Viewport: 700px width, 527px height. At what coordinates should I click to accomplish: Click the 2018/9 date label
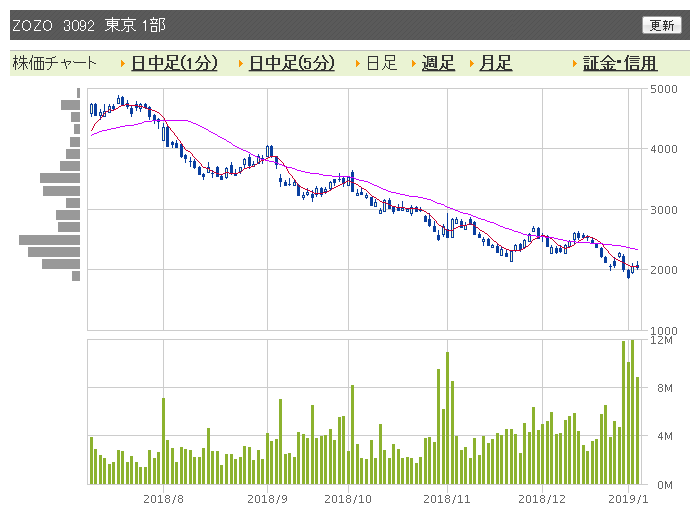pyautogui.click(x=267, y=499)
